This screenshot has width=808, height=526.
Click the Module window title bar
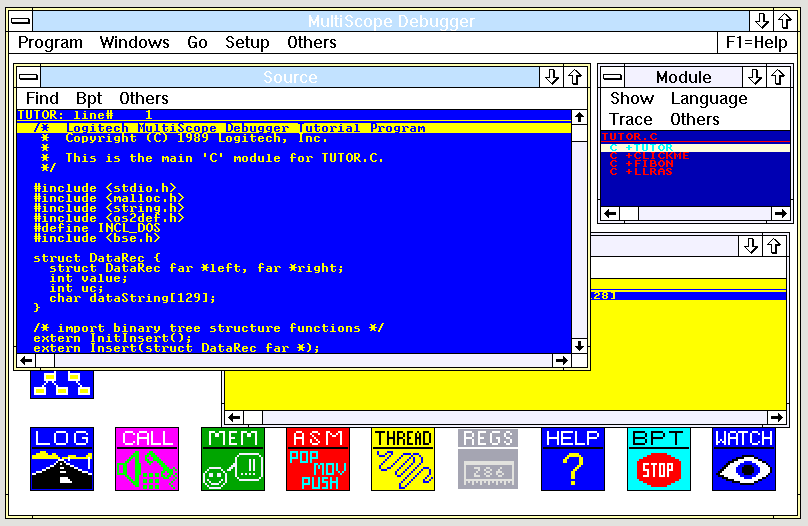tap(683, 77)
